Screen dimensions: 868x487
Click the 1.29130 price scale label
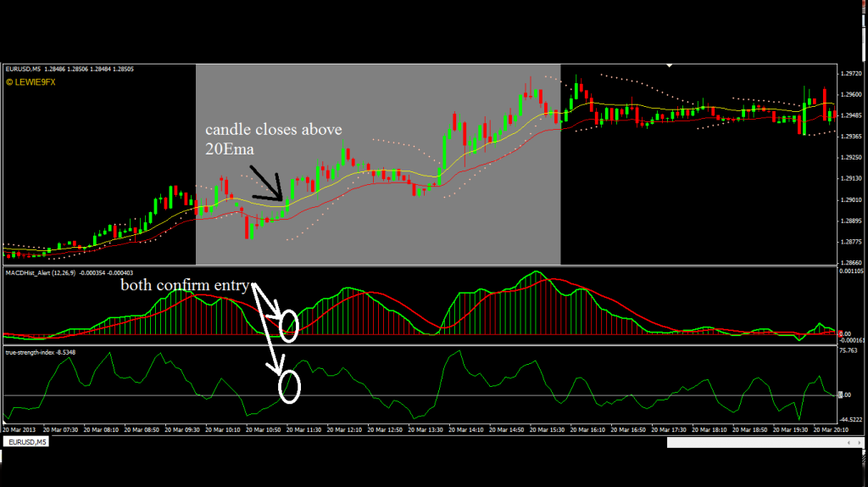tap(851, 178)
